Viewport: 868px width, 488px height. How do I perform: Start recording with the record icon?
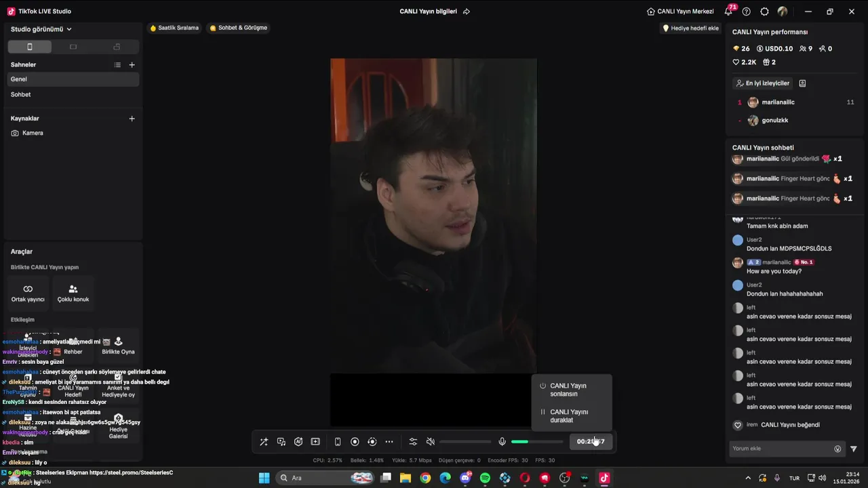(355, 442)
